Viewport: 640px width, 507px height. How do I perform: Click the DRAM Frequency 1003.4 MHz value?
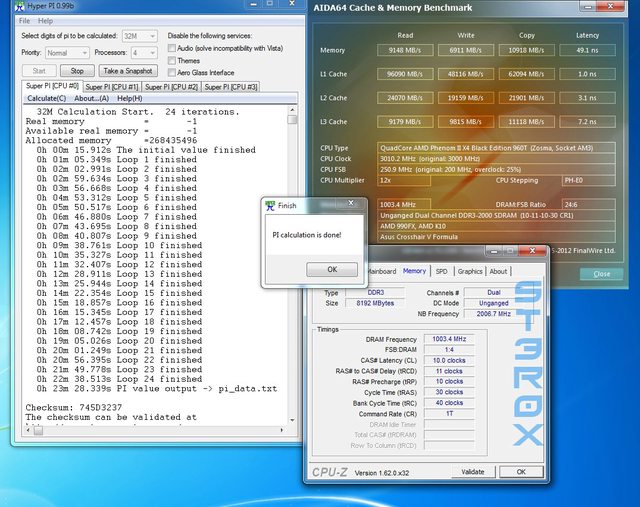coord(449,339)
